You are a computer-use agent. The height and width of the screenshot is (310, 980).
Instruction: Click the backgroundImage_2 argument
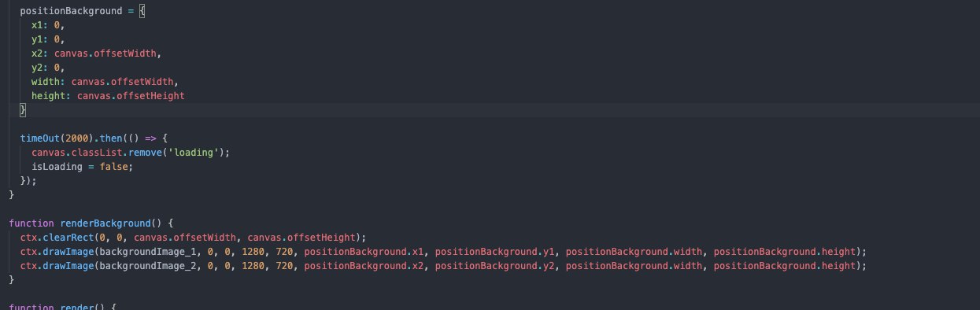[148, 265]
